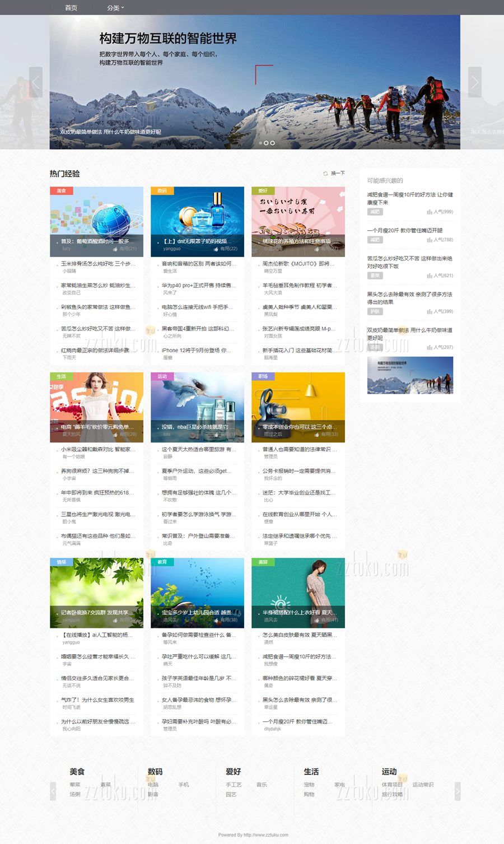Click the Powered By zztuku.com footer link
504x844 pixels.
tap(253, 834)
